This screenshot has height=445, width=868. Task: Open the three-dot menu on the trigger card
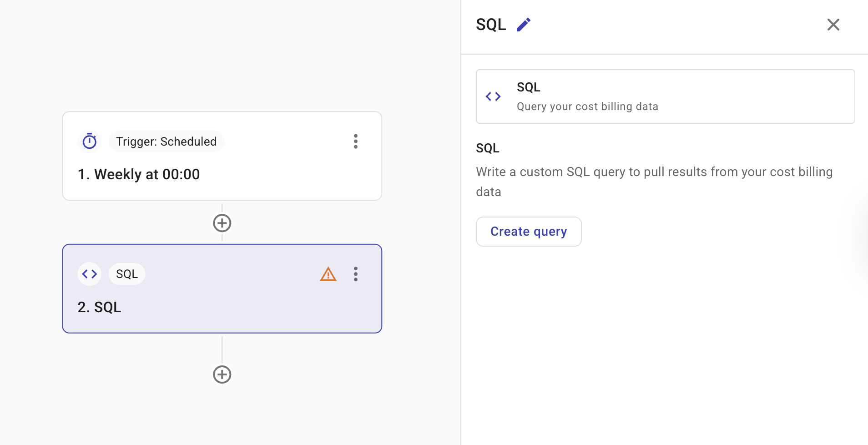tap(356, 141)
